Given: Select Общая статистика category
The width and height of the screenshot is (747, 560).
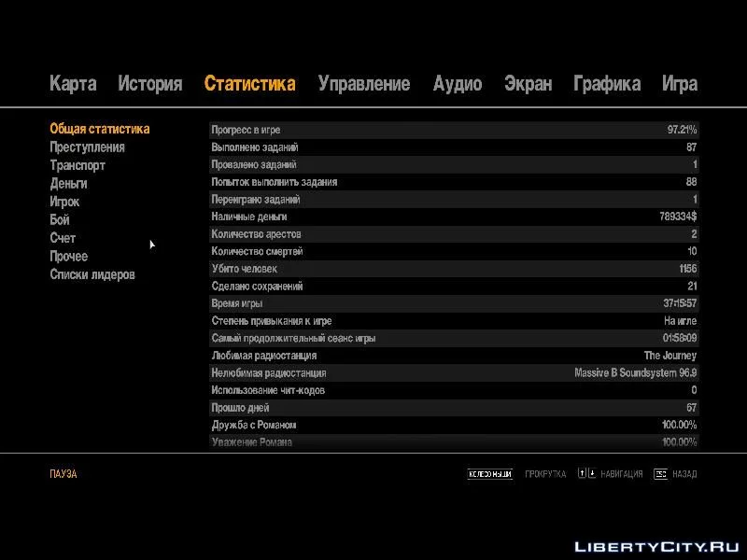Looking at the screenshot, I should click(x=100, y=129).
